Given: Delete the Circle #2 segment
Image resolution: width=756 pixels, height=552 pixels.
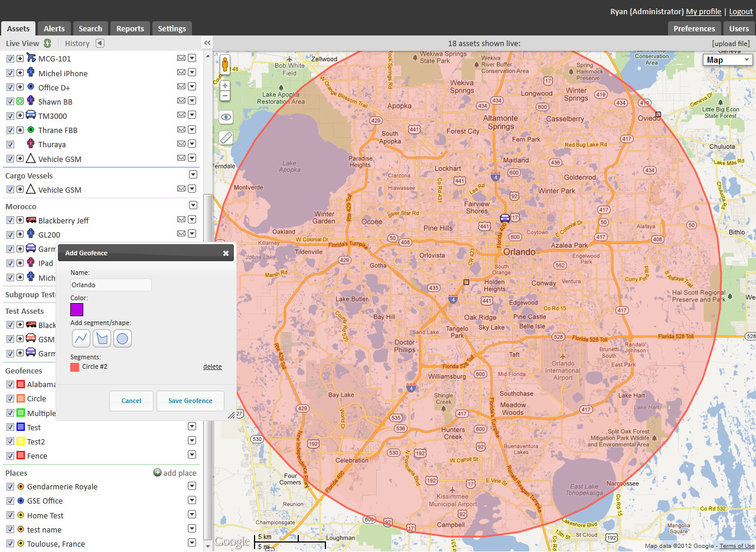Looking at the screenshot, I should 212,366.
